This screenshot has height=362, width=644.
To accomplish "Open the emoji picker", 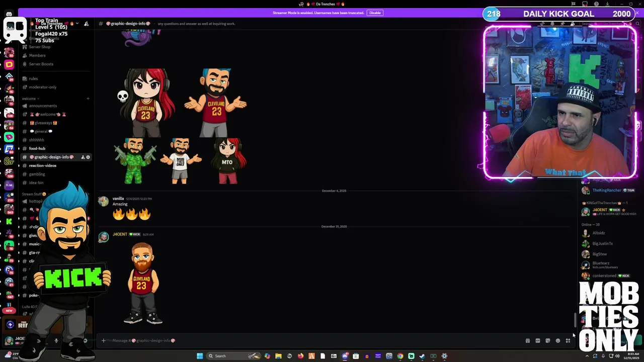I will pos(558,340).
